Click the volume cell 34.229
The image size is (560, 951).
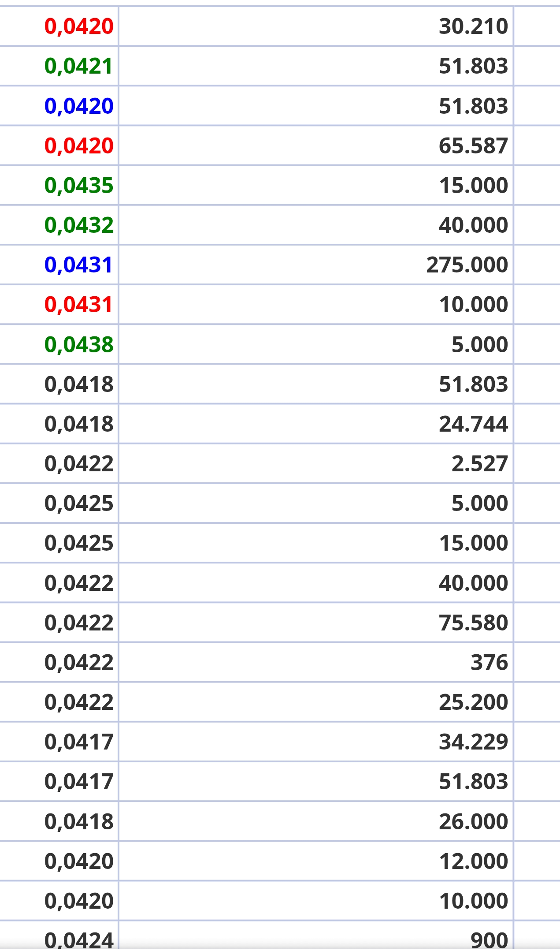coord(473,742)
